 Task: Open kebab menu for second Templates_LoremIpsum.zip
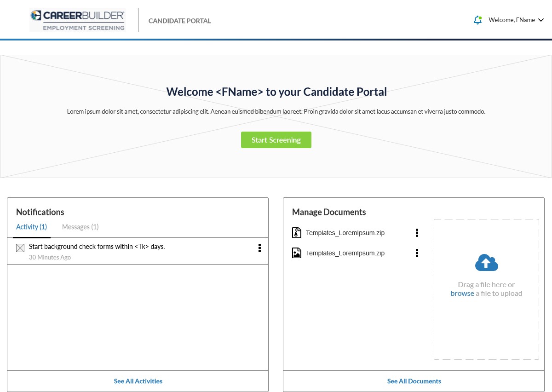(x=417, y=253)
